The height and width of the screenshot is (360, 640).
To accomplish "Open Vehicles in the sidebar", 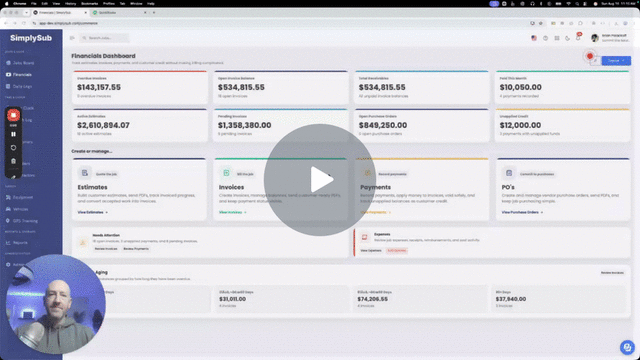I will (x=17, y=209).
